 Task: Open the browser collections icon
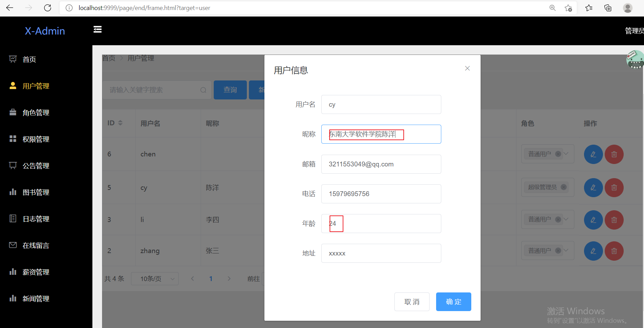click(x=608, y=8)
